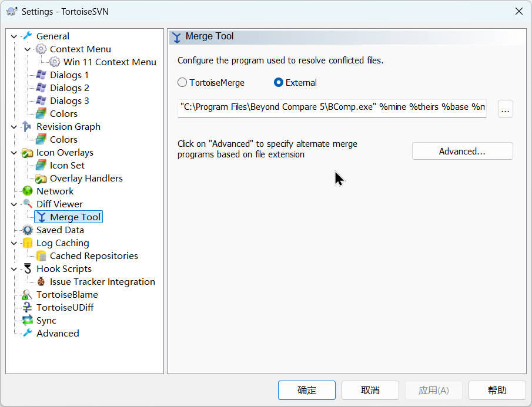Screen dimensions: 532x407
Task: Collapse the General tree node
Action: click(x=14, y=36)
